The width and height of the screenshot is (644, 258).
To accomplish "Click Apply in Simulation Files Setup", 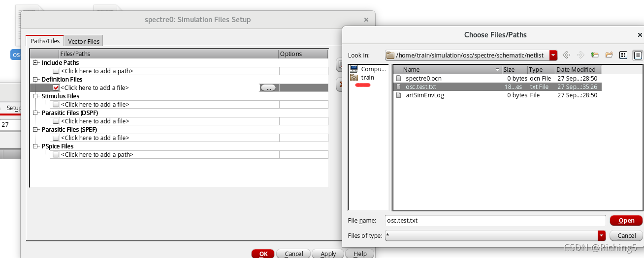I will point(328,254).
